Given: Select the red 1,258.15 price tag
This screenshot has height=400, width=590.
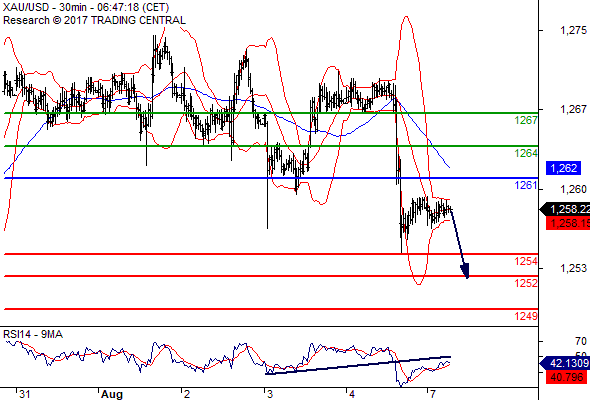Looking at the screenshot, I should click(x=568, y=223).
